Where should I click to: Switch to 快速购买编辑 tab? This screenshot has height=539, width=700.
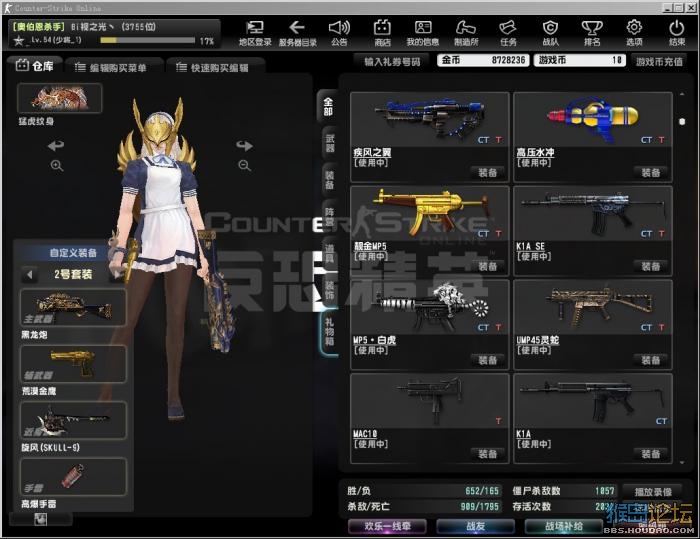point(215,67)
